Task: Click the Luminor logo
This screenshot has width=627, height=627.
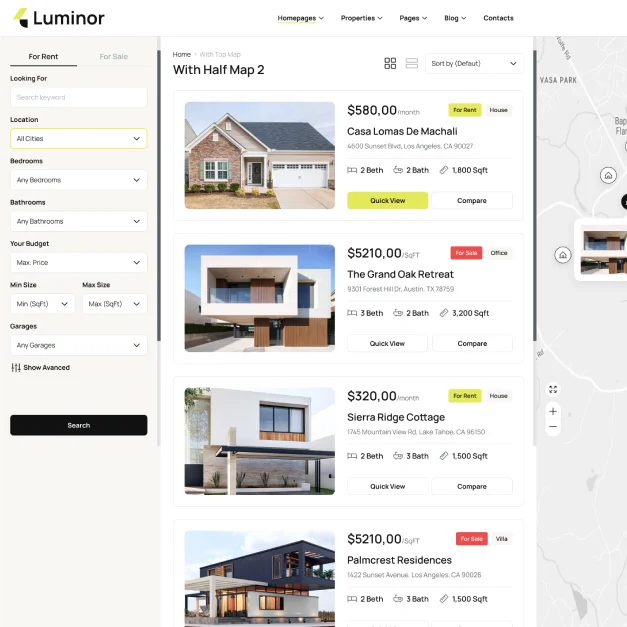Action: pyautogui.click(x=60, y=18)
